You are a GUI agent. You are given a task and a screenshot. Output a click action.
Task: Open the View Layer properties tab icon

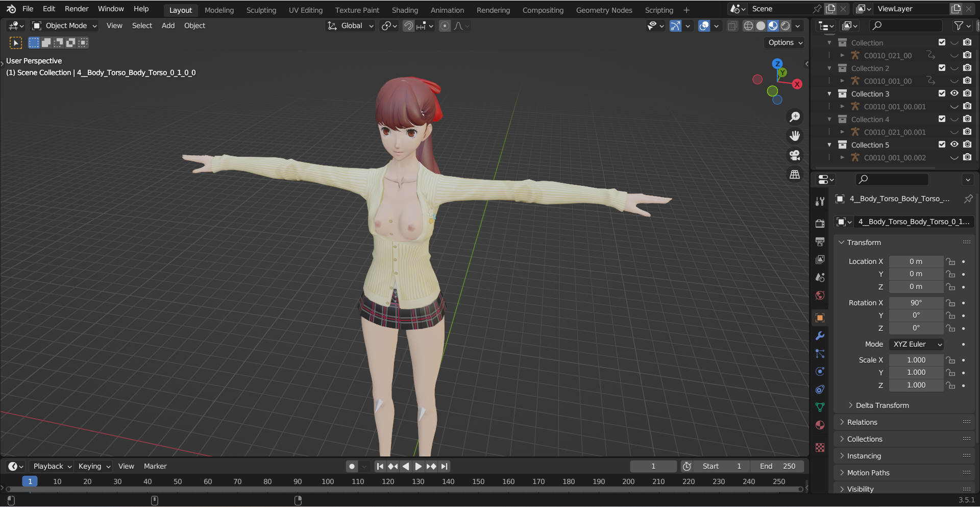pos(820,259)
